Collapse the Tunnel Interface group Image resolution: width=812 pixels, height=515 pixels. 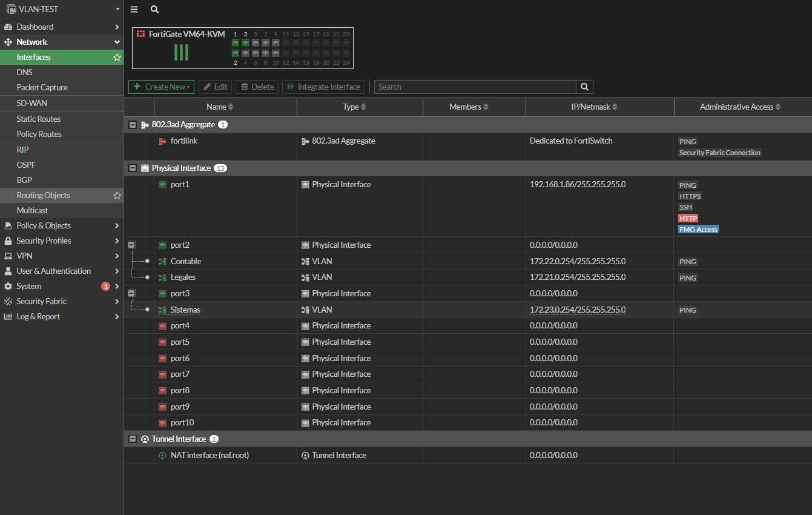coord(133,439)
